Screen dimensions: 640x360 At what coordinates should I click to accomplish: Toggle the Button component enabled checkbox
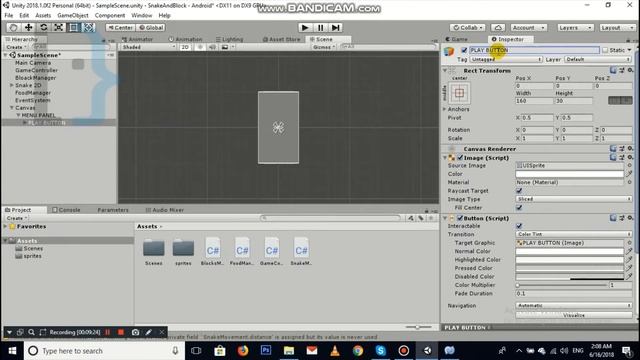pyautogui.click(x=460, y=218)
